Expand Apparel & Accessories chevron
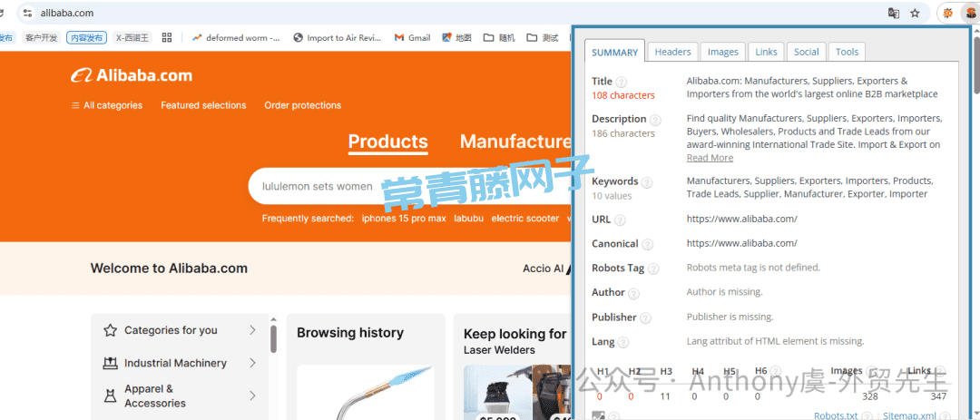The height and width of the screenshot is (420, 980). tap(252, 396)
